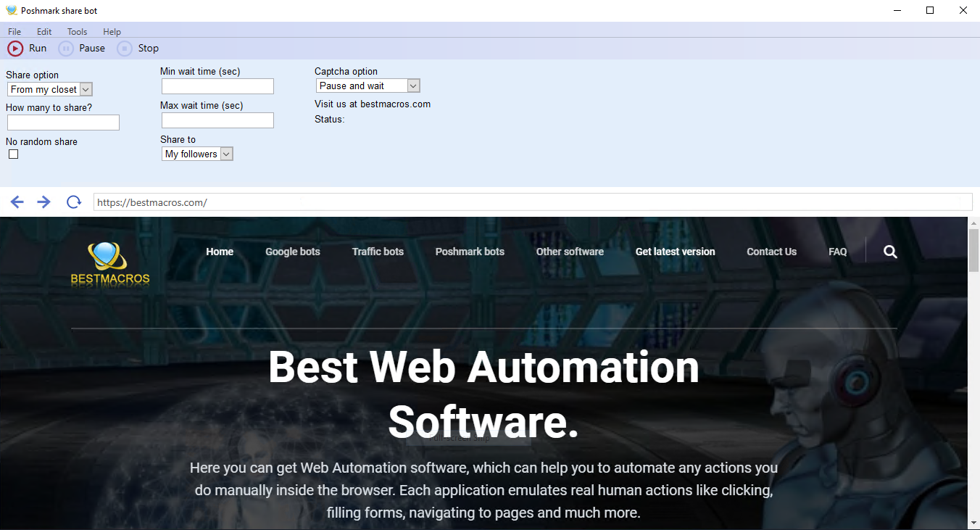The width and height of the screenshot is (980, 530).
Task: Go back with the browser back arrow
Action: [x=17, y=202]
